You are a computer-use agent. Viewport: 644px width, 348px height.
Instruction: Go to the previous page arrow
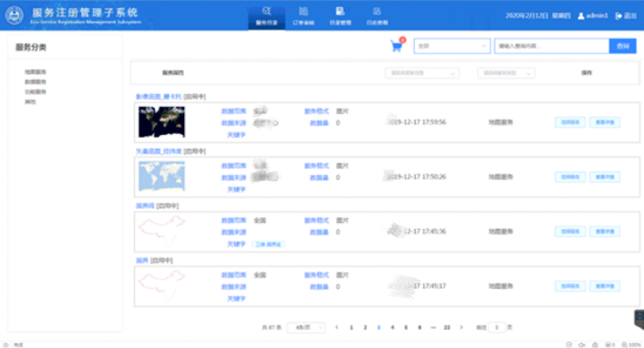(337, 327)
